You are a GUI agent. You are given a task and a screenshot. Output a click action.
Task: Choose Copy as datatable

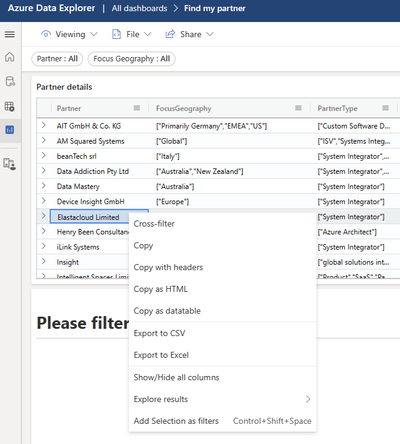click(222, 311)
